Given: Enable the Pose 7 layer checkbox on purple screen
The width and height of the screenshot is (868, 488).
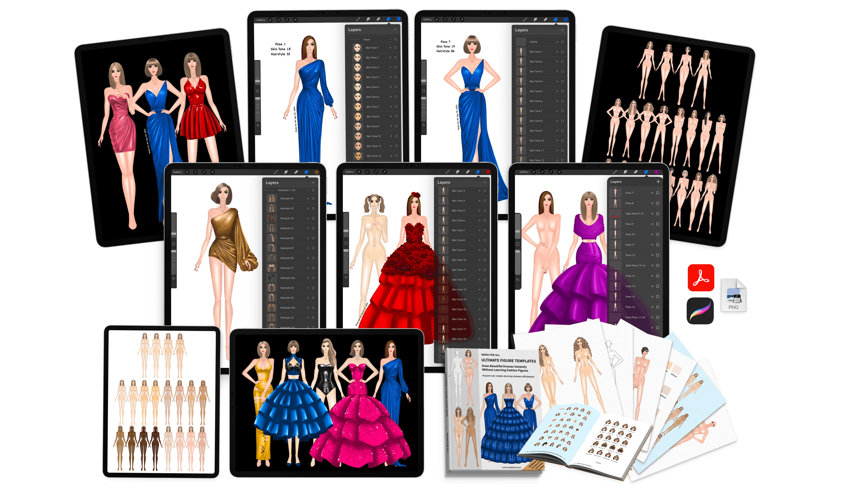Looking at the screenshot, I should click(658, 193).
